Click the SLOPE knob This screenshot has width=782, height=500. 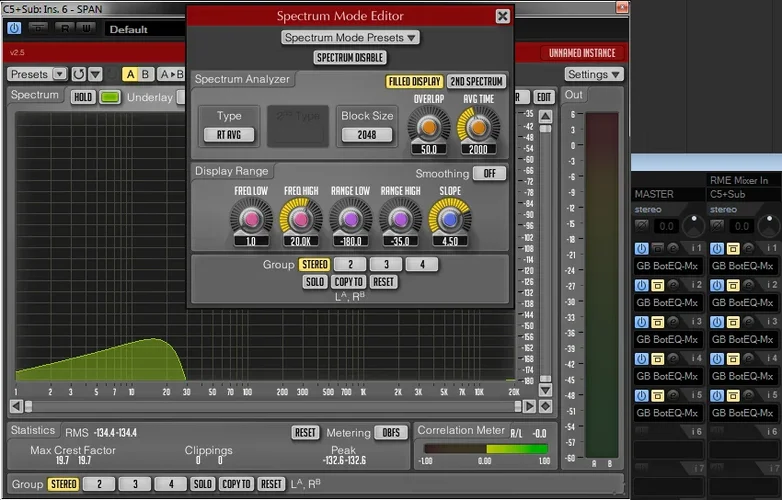coord(450,219)
